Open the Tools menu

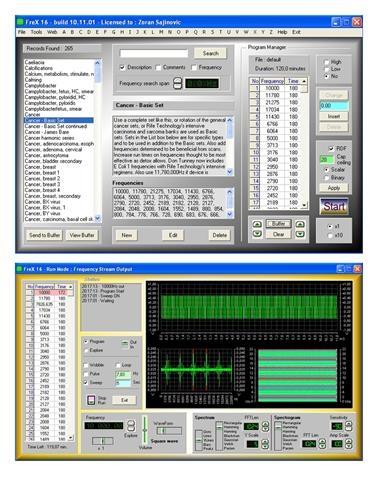[36, 32]
